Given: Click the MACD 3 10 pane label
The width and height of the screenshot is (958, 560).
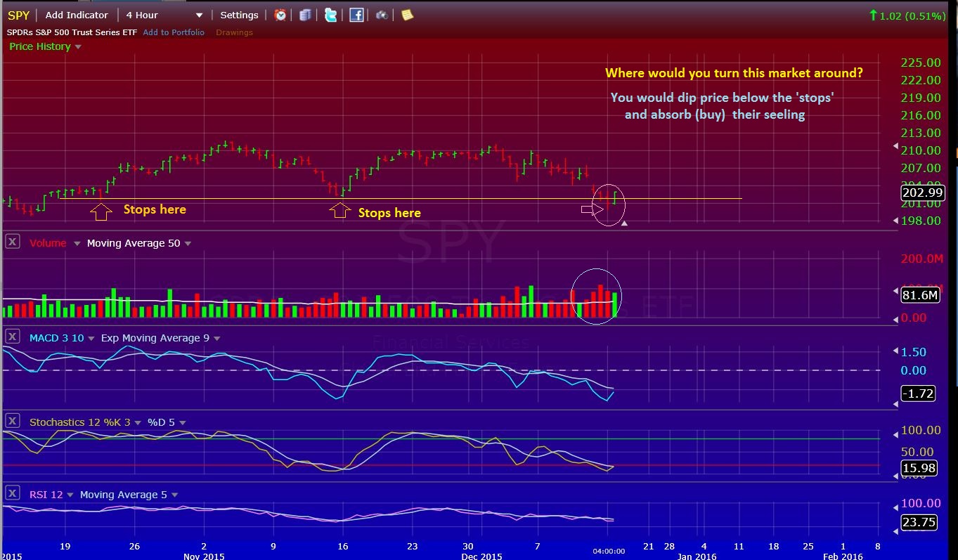Looking at the screenshot, I should (56, 338).
